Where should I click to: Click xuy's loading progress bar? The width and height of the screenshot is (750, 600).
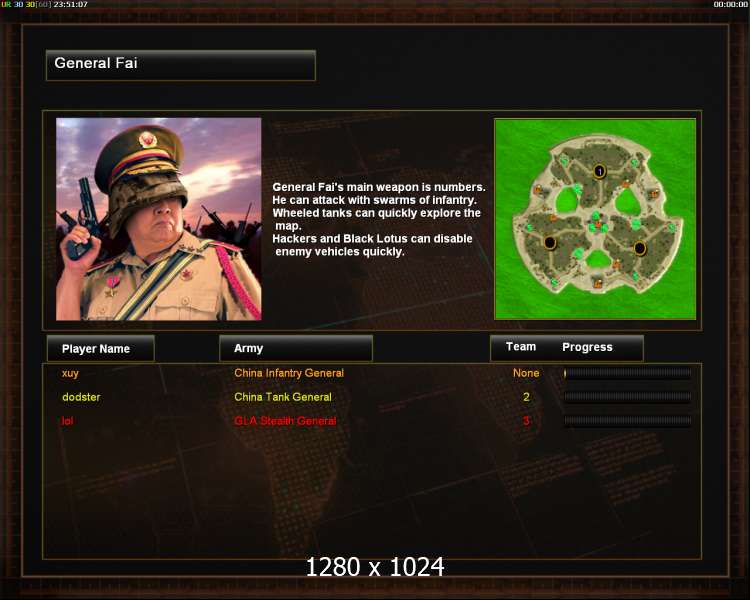(627, 373)
